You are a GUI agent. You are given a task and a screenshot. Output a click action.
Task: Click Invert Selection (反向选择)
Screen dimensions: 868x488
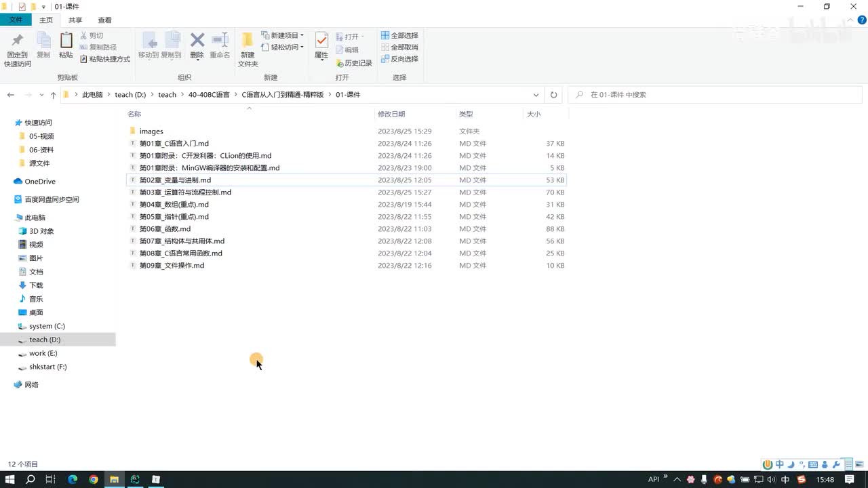399,59
